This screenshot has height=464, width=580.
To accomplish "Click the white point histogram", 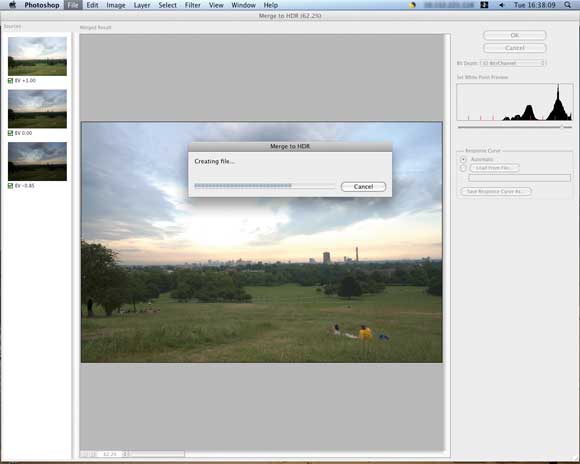I will [x=515, y=102].
